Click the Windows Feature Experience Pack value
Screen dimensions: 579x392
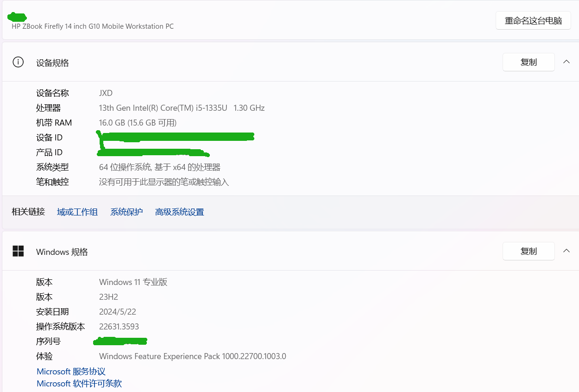[x=193, y=356]
